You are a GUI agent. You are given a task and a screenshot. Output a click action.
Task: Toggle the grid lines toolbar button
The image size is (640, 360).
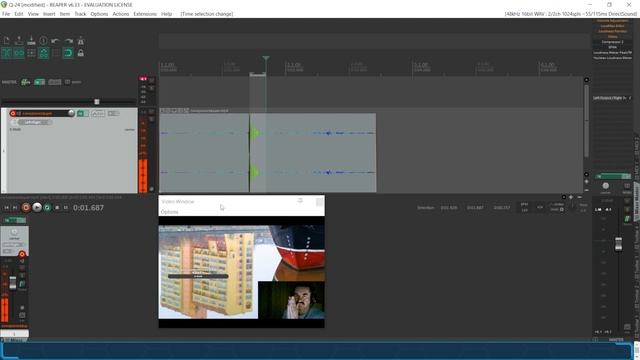click(56, 53)
